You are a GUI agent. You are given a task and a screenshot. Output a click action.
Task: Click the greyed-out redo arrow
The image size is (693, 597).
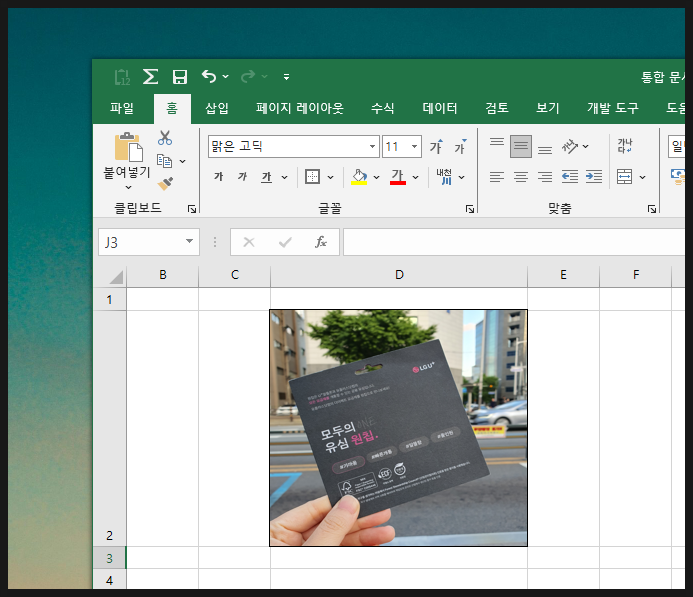click(248, 76)
